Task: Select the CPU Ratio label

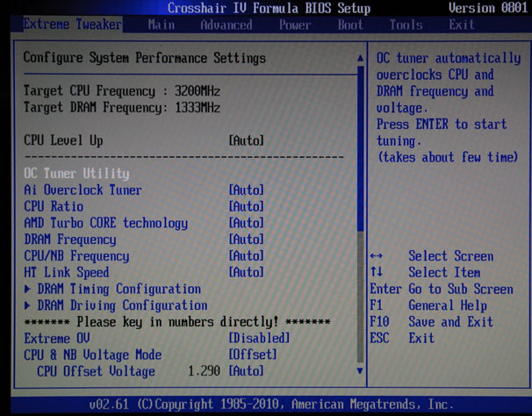Action: 54,206
